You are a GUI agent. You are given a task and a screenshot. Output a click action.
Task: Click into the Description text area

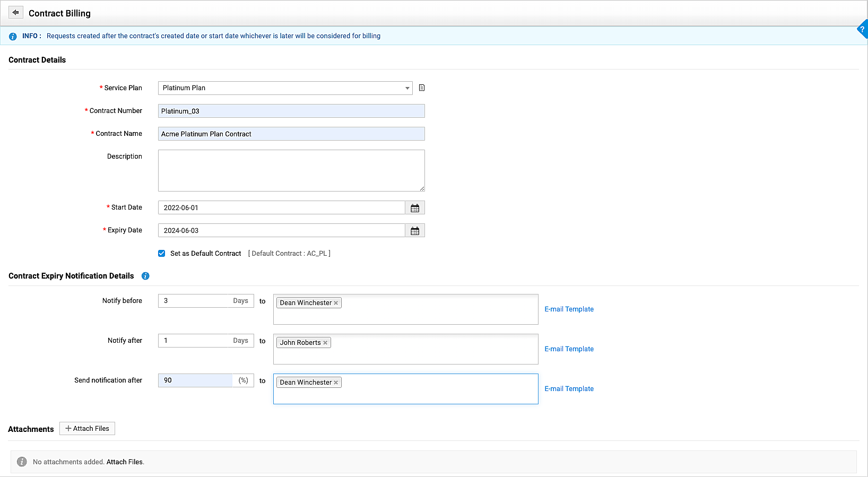(x=291, y=170)
